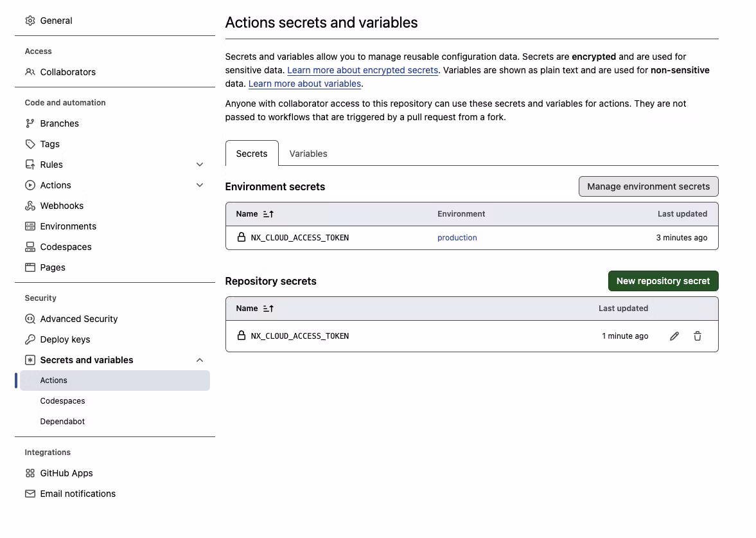Open the Environments settings page
Screen dimensions: 756x538
tap(67, 226)
